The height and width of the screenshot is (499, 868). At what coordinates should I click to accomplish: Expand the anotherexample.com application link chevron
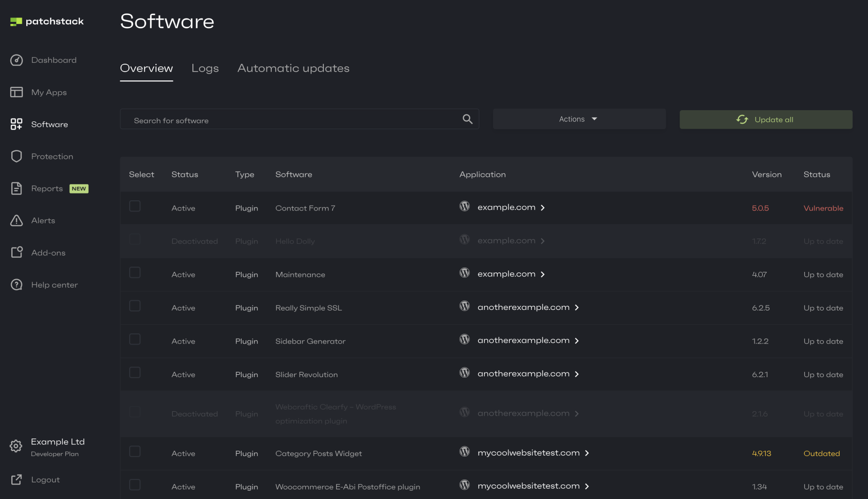tap(577, 307)
